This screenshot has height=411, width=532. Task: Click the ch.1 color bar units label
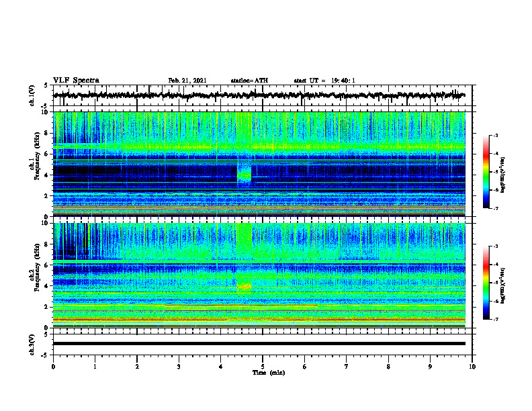503,175
